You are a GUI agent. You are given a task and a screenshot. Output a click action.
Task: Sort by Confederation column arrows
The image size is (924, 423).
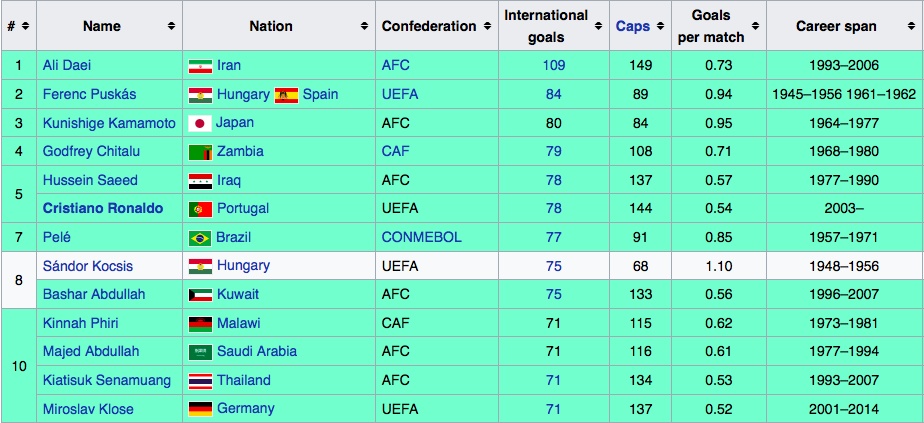click(x=487, y=26)
